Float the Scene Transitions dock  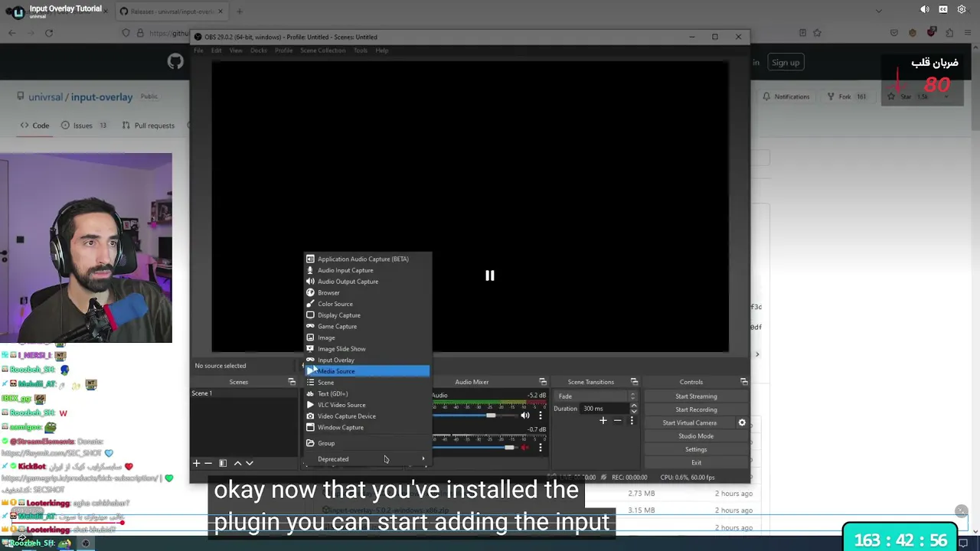tap(634, 382)
